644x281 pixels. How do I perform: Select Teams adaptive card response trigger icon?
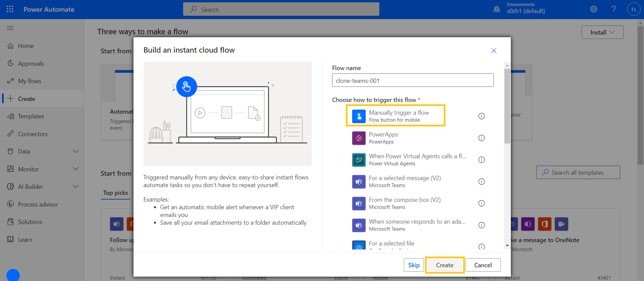click(359, 225)
